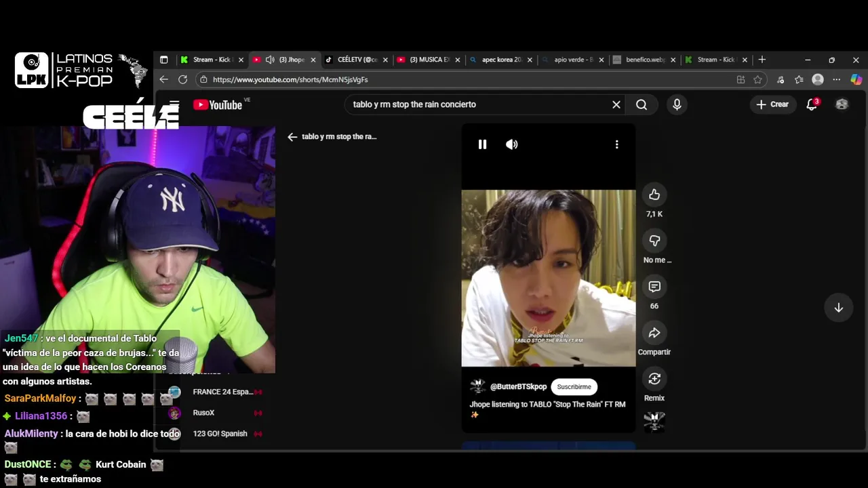The width and height of the screenshot is (868, 488).
Task: Open the YouTube account avatar menu
Action: 842,104
